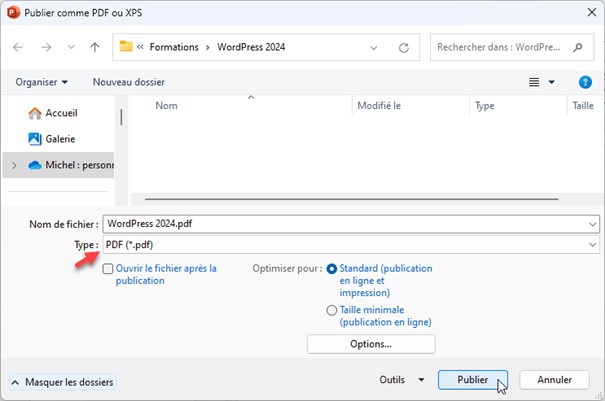The width and height of the screenshot is (605, 401).
Task: Click the Options... button
Action: (371, 344)
